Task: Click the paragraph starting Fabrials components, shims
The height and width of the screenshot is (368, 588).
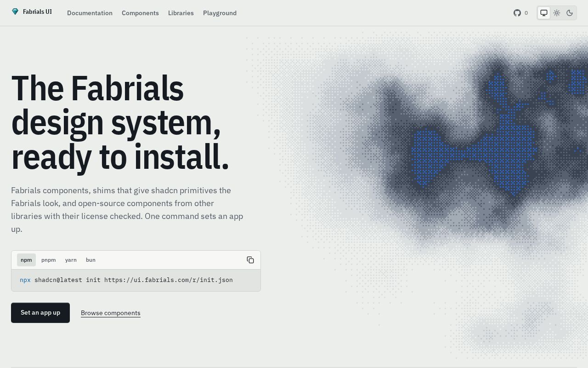Action: (127, 210)
